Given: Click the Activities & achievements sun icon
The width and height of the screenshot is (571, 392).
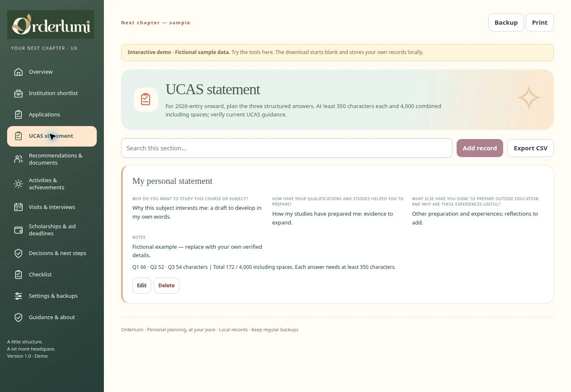Looking at the screenshot, I should 18,184.
